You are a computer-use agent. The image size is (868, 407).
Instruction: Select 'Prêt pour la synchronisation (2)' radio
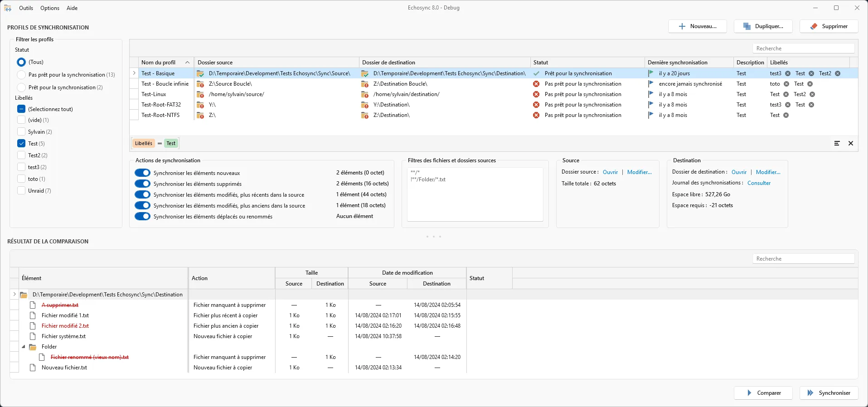coord(21,87)
